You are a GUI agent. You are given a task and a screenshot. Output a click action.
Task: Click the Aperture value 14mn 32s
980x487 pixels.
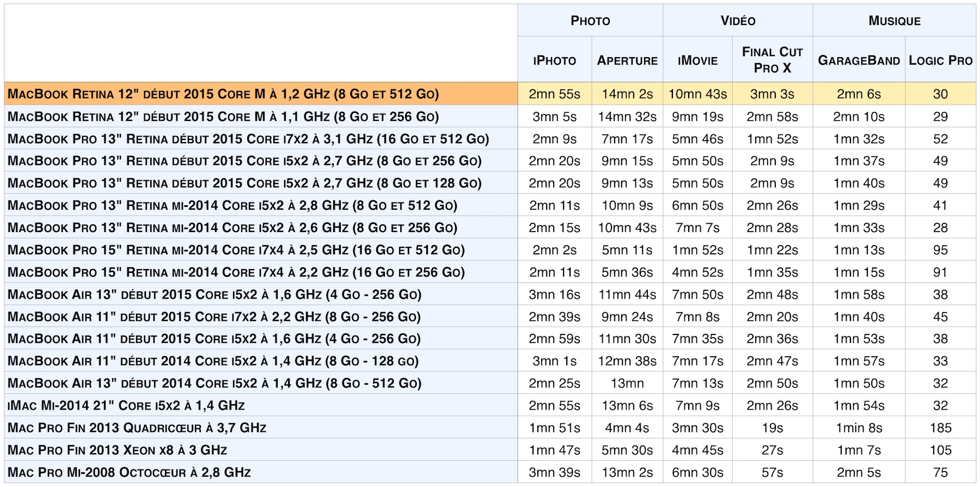(x=627, y=117)
